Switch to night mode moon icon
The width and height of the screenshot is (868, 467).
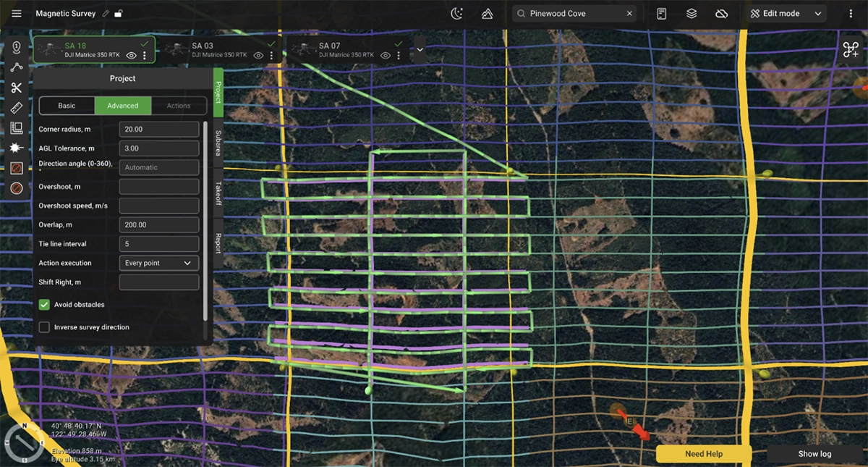pyautogui.click(x=457, y=14)
